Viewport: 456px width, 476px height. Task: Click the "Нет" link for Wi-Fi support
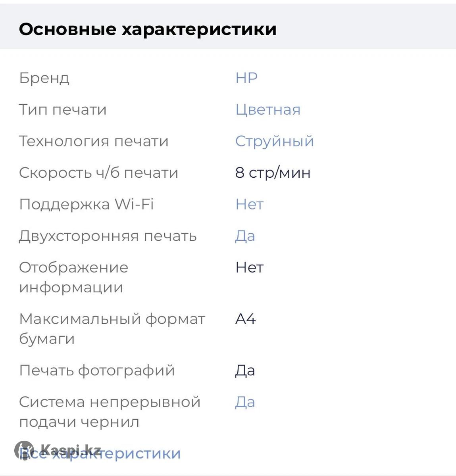[x=249, y=205]
